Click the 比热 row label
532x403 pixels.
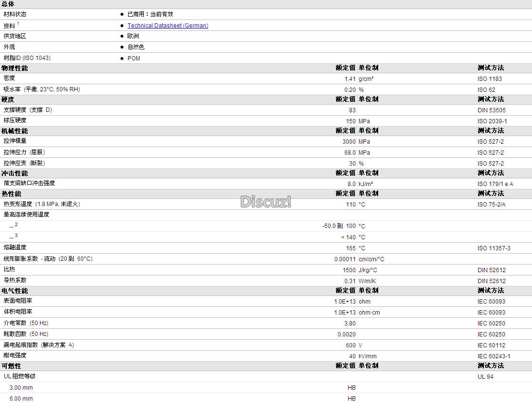click(x=9, y=269)
